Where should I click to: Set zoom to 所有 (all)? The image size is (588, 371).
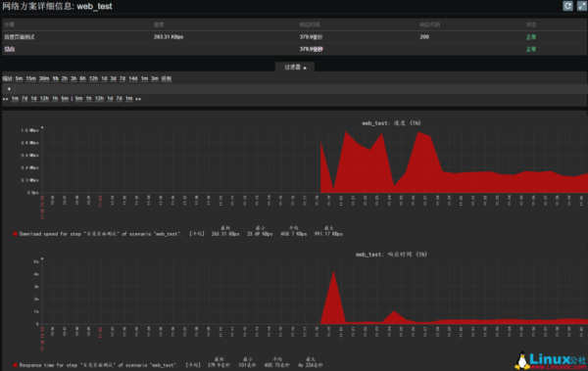point(167,78)
